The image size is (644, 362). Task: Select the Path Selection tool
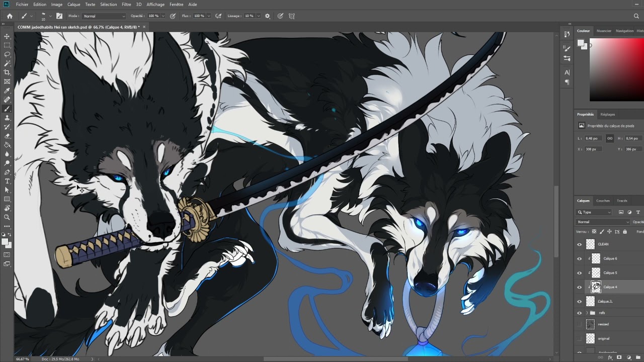(x=7, y=190)
